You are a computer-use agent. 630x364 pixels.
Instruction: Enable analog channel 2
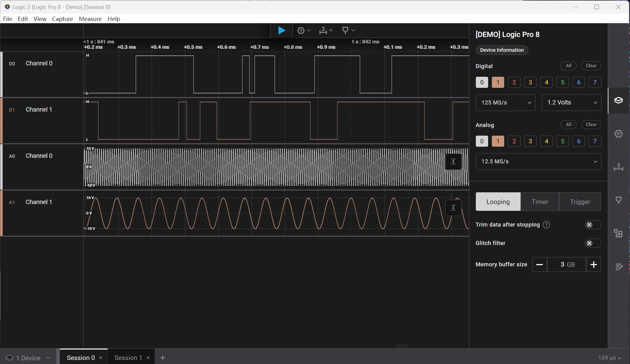pyautogui.click(x=514, y=141)
